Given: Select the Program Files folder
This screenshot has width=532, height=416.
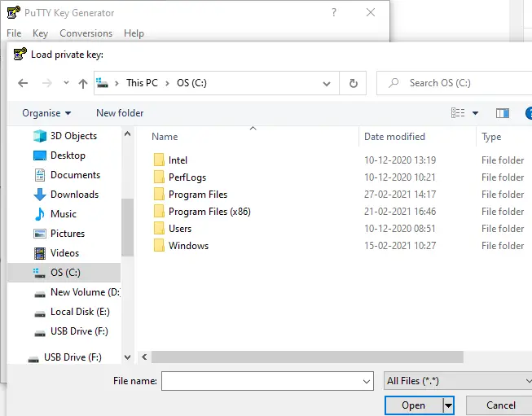Looking at the screenshot, I should click(198, 195).
